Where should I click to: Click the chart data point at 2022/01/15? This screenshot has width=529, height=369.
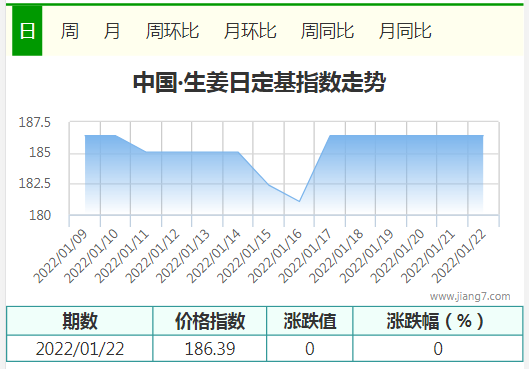tap(269, 185)
